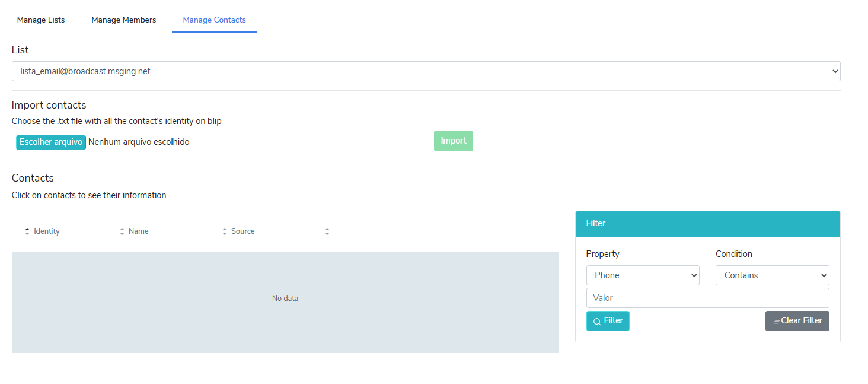Select the Manage Contacts tab
868x384 pixels.
pos(214,20)
